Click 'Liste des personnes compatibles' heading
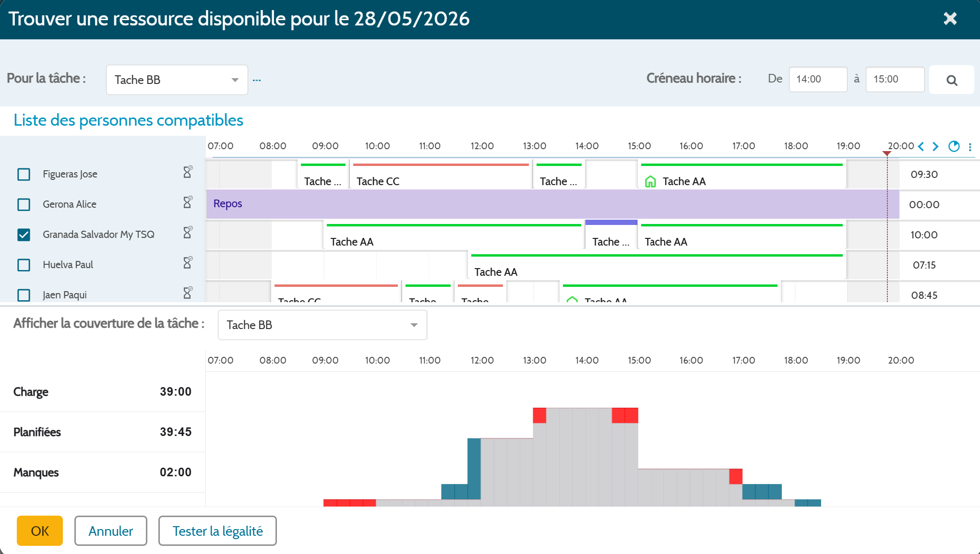The height and width of the screenshot is (554, 980). click(128, 120)
